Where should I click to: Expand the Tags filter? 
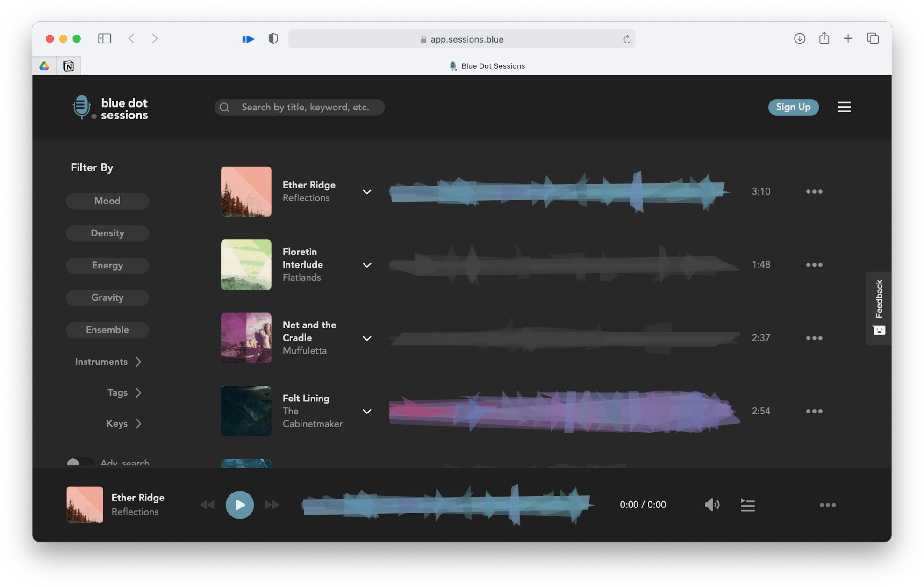124,392
